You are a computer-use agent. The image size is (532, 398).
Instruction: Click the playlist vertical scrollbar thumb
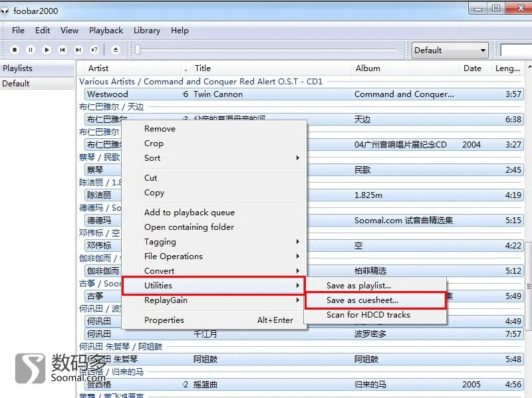click(529, 286)
